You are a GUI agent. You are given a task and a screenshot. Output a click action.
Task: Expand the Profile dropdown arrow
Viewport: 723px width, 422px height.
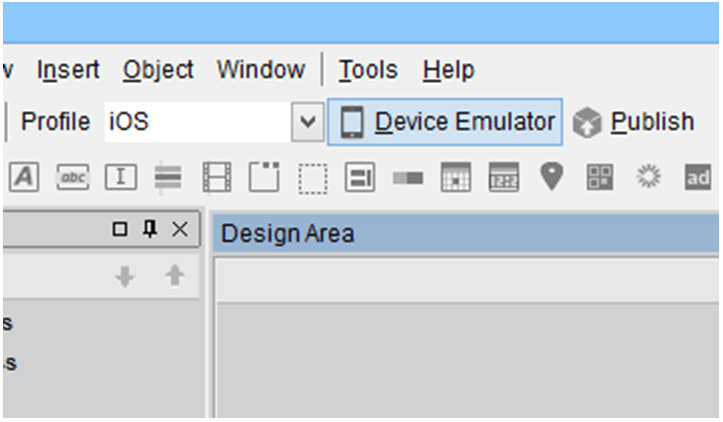click(308, 122)
